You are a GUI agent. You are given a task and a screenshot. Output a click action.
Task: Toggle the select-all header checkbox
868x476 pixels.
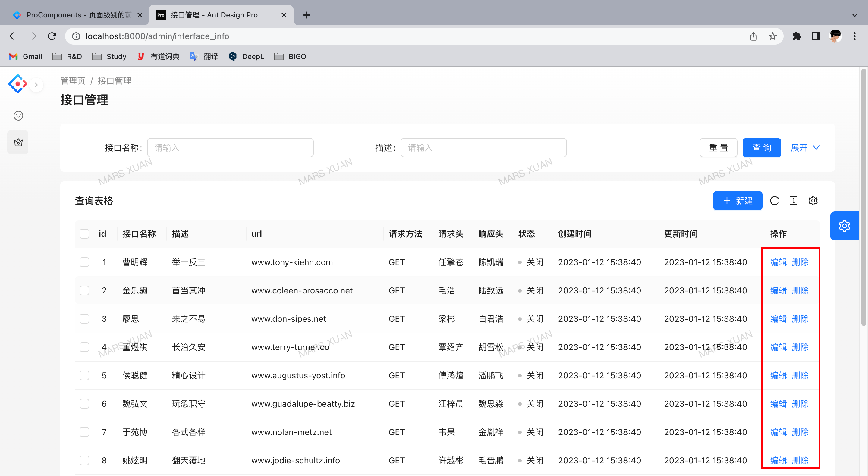click(84, 234)
